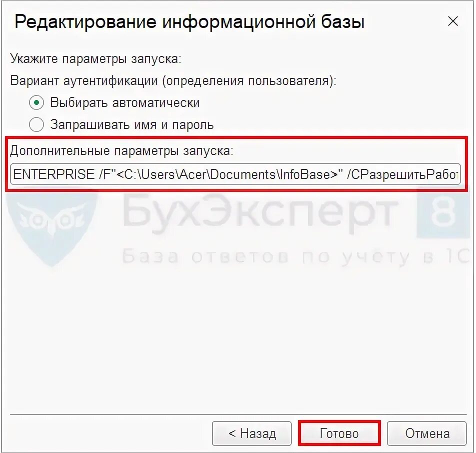
Task: Select the Запрашивать имя и пароль radio button
Action: 36,124
